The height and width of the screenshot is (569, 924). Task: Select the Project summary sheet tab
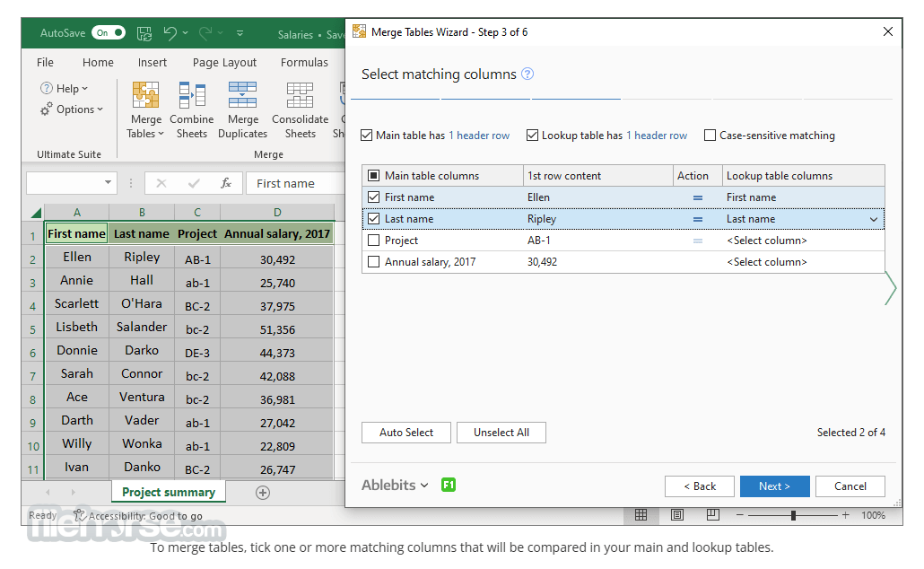pyautogui.click(x=169, y=493)
